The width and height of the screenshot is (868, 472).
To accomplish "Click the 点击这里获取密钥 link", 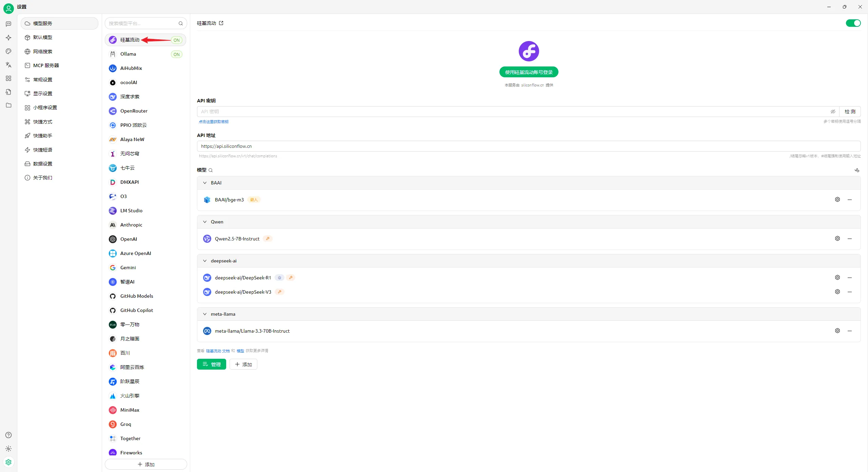I will coord(214,122).
